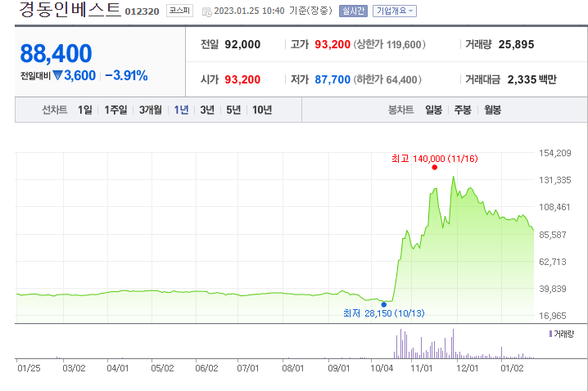
Task: Select the 5년 line chart tab
Action: point(233,110)
